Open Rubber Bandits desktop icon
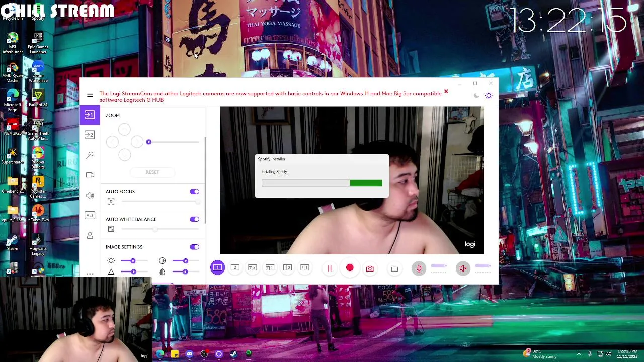Image resolution: width=644 pixels, height=362 pixels. pos(38,158)
